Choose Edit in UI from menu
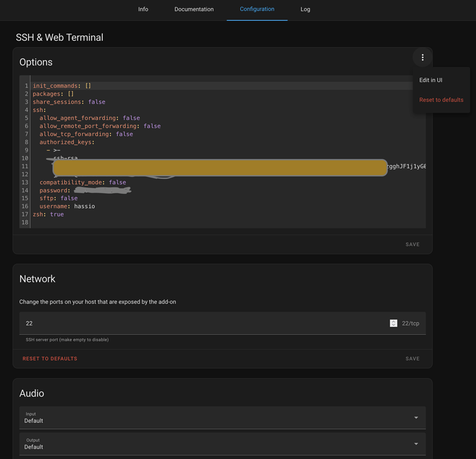This screenshot has height=459, width=476. click(x=431, y=80)
